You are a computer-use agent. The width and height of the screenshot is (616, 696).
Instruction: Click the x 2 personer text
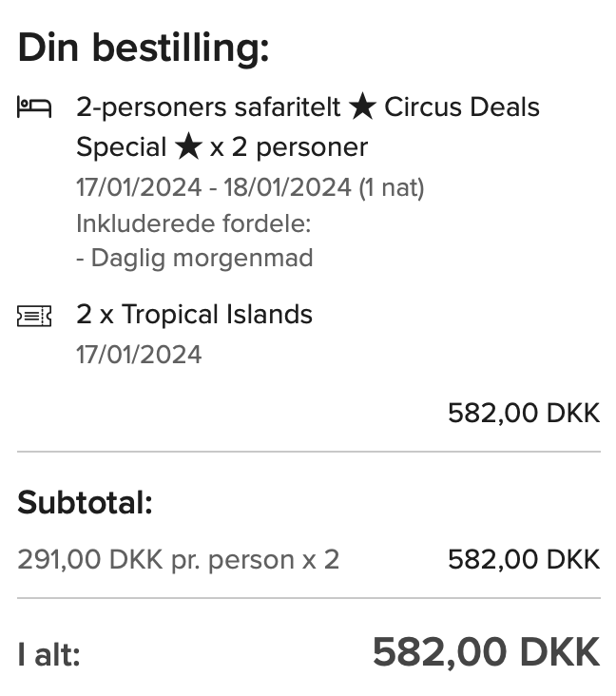pos(288,147)
